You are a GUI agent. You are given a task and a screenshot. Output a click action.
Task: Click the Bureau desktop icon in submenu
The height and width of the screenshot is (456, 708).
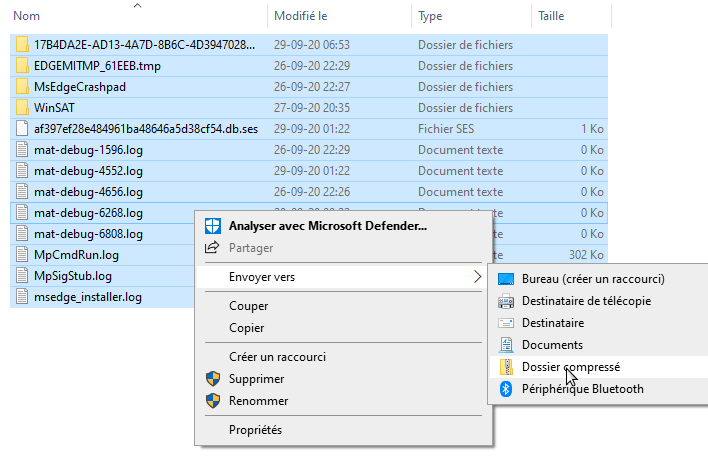tap(506, 279)
